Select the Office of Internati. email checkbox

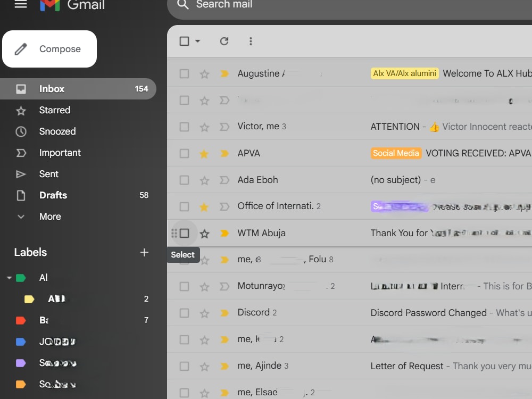pyautogui.click(x=184, y=206)
